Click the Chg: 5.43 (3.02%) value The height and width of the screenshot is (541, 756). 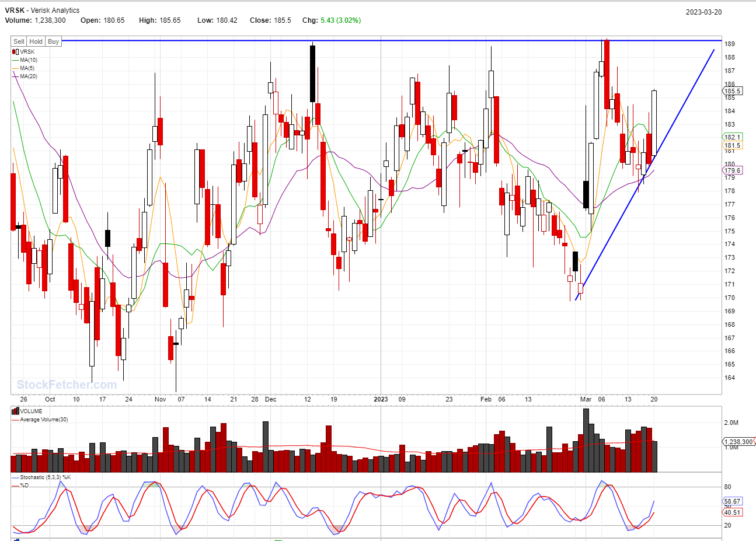tap(332, 20)
